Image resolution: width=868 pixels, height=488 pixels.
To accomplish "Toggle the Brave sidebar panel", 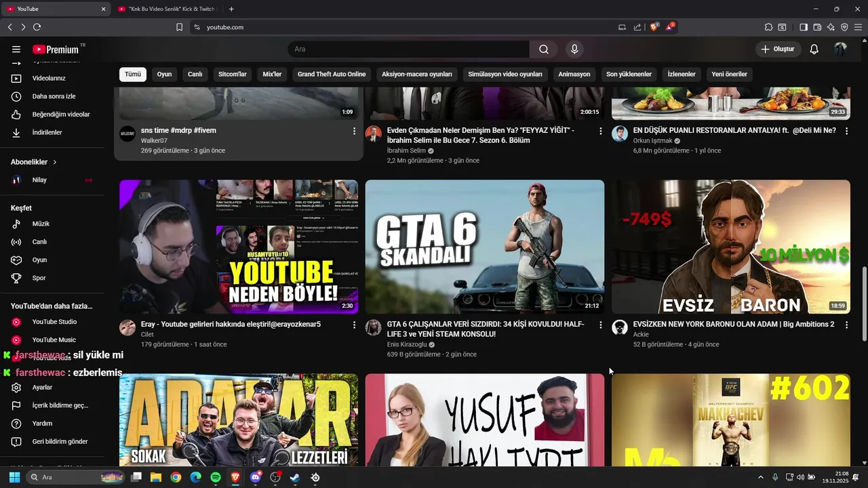I will [804, 27].
